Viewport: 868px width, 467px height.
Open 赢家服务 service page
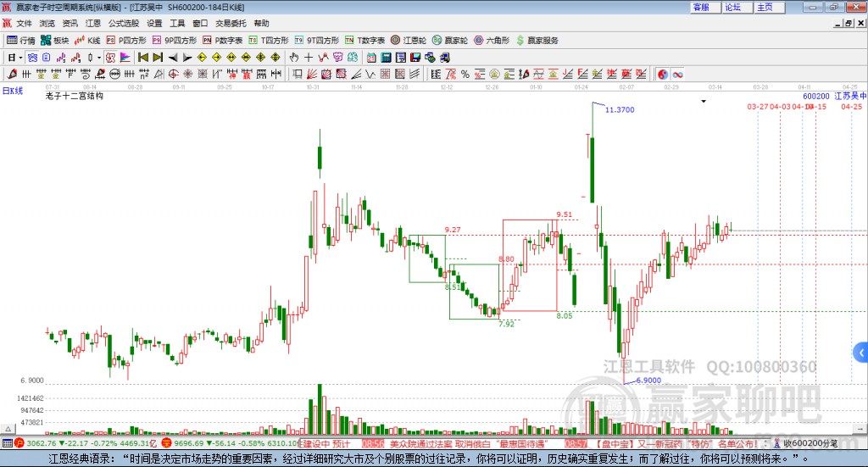[x=537, y=41]
